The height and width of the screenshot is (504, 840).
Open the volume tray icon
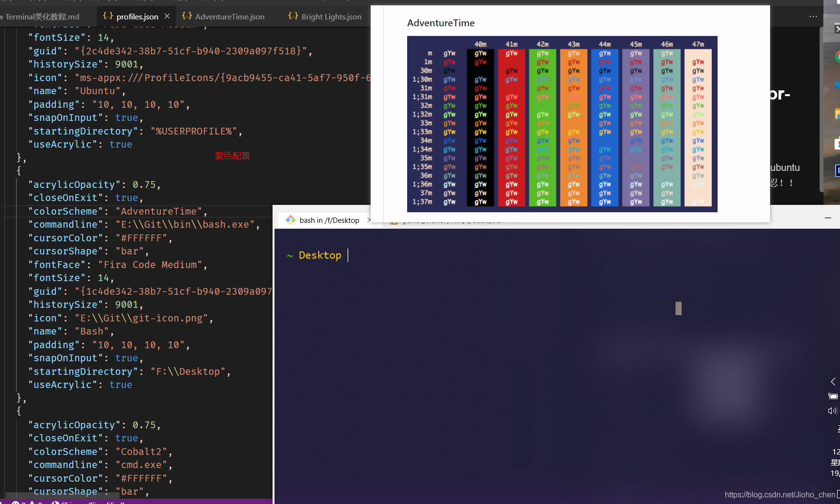point(833,411)
